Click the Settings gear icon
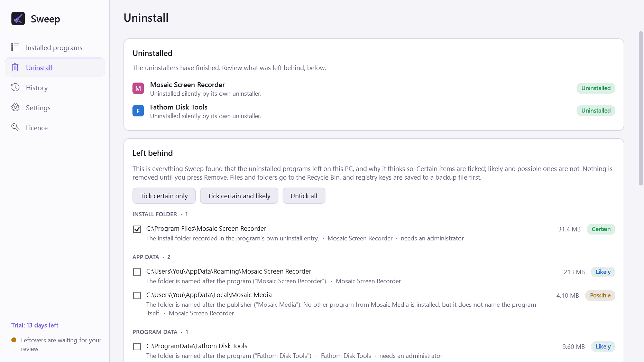The image size is (644, 362). [15, 107]
